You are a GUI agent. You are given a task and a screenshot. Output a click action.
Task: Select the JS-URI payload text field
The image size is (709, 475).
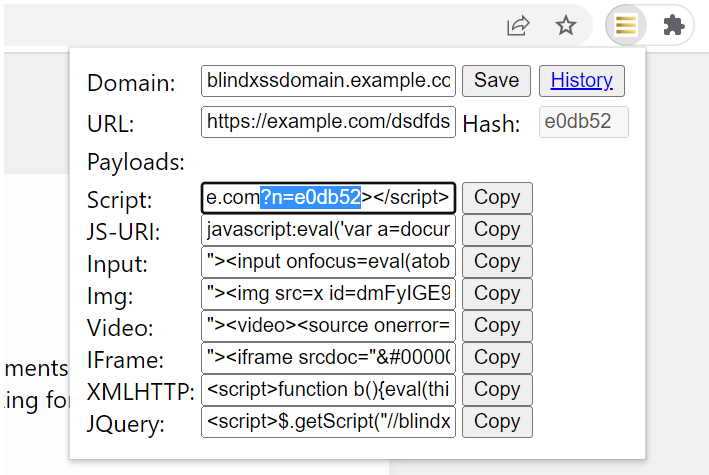tap(328, 230)
